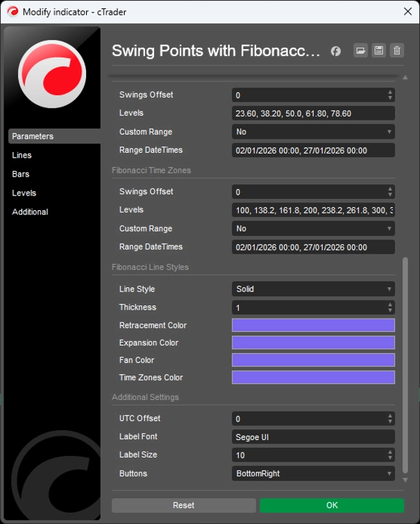
Task: Close the Modify indicator dialog
Action: point(407,12)
